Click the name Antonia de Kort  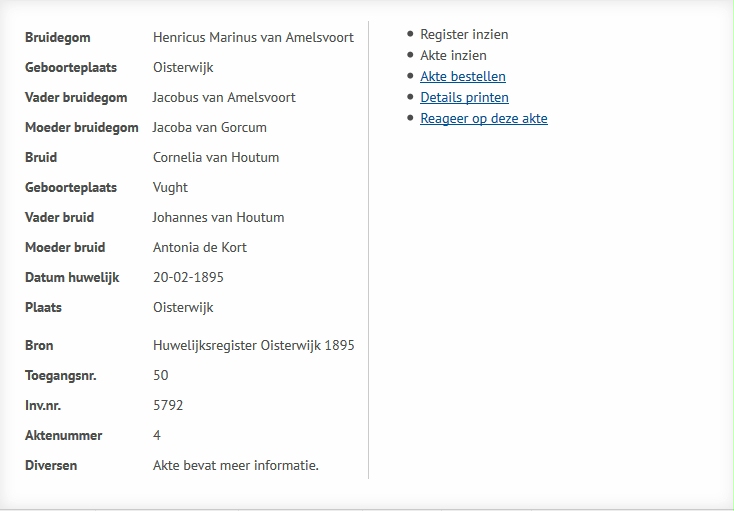point(199,247)
